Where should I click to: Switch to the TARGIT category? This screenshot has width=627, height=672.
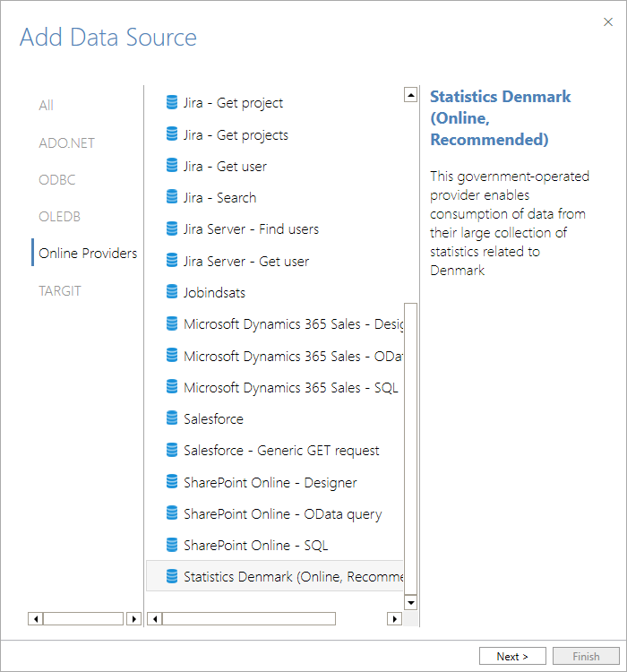pyautogui.click(x=60, y=291)
